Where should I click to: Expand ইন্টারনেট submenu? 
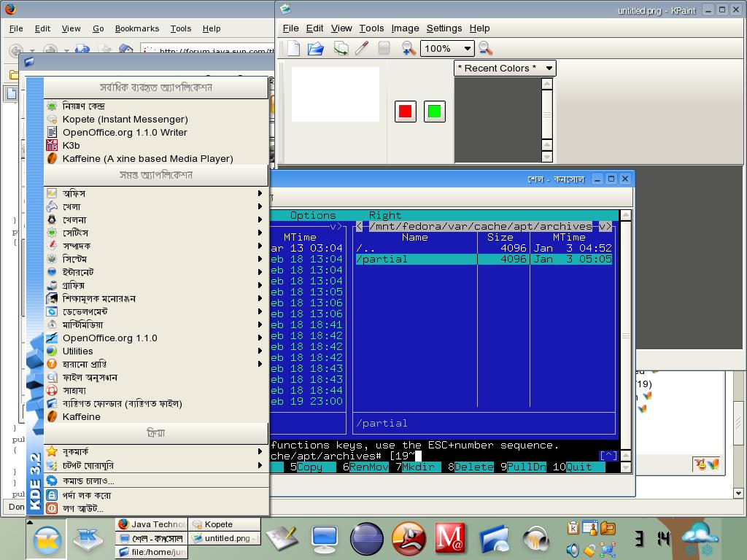156,272
